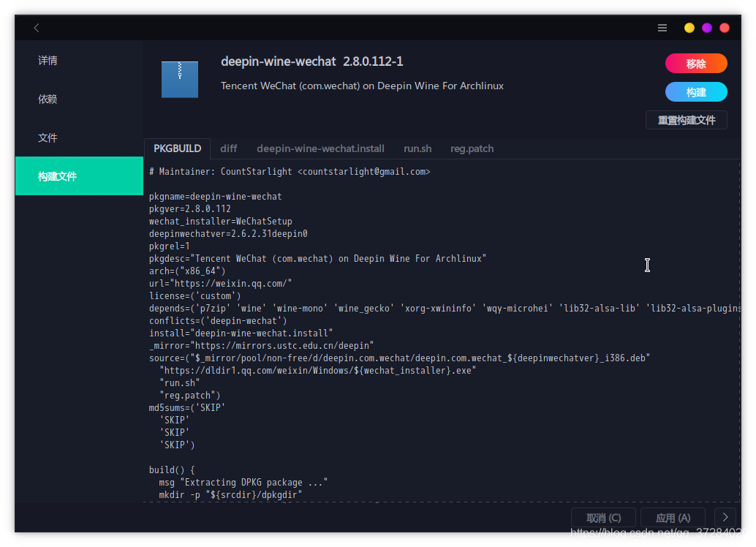Click the pkgrel=1 line
756x547 pixels.
pos(169,246)
